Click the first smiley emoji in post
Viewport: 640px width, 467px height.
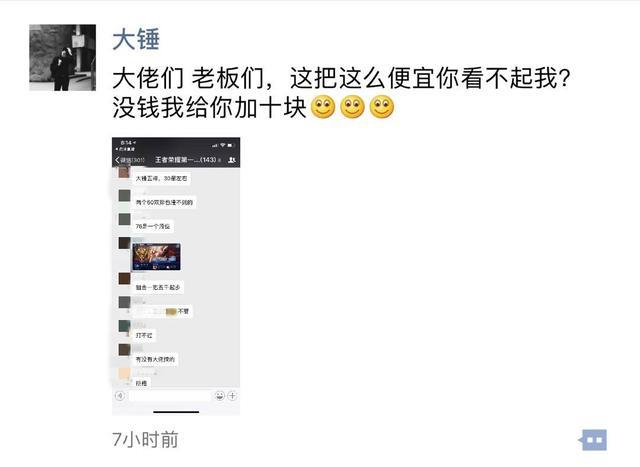point(323,107)
